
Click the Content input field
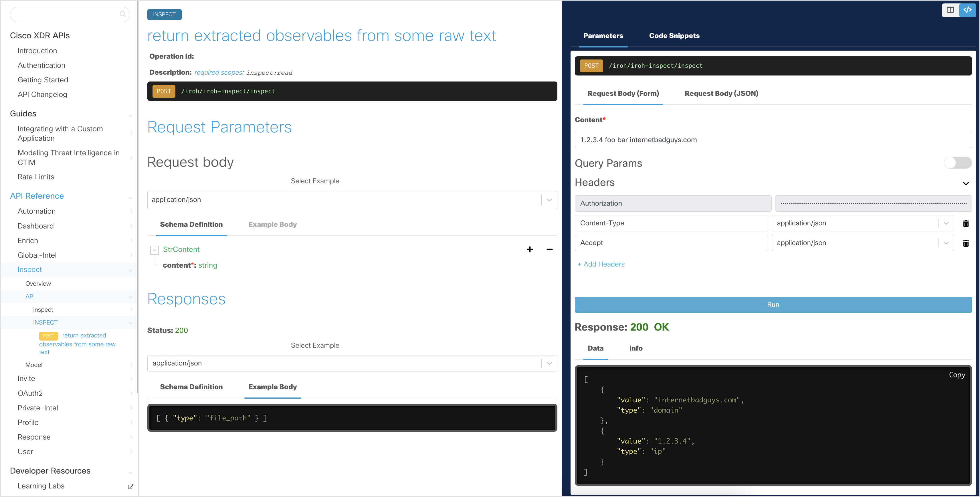click(773, 140)
